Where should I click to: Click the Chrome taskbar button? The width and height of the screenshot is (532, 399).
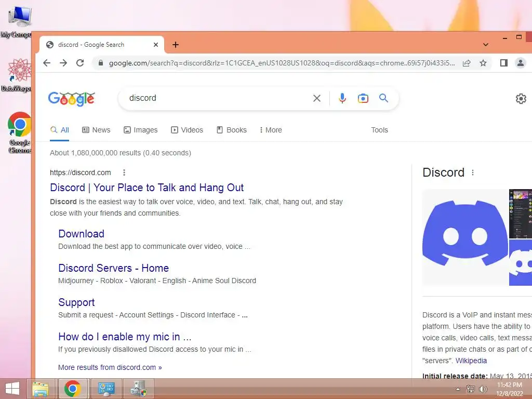click(x=73, y=389)
